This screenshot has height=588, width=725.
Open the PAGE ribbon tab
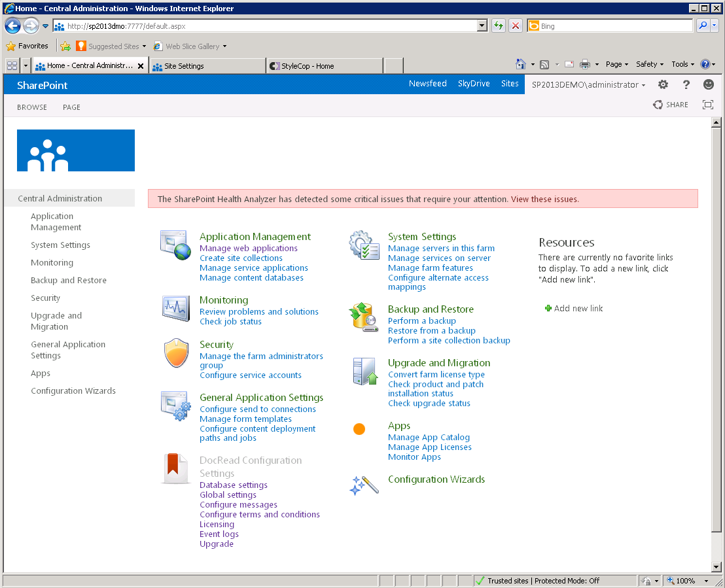(x=72, y=107)
